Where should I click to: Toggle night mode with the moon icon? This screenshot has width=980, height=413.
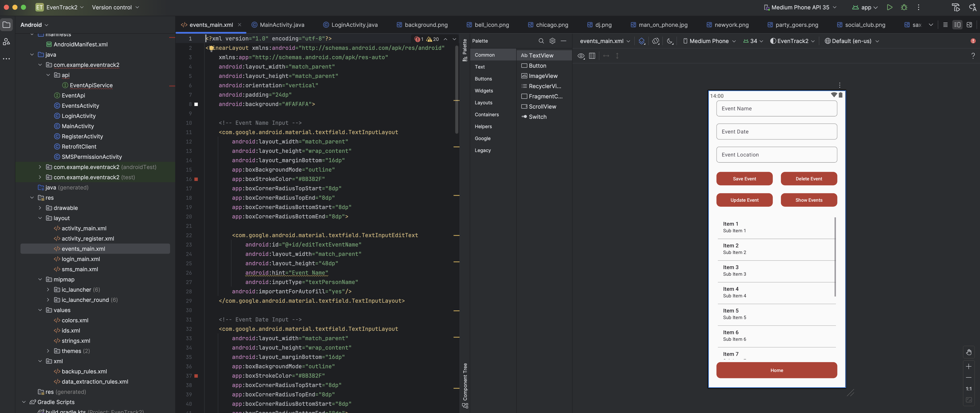670,41
